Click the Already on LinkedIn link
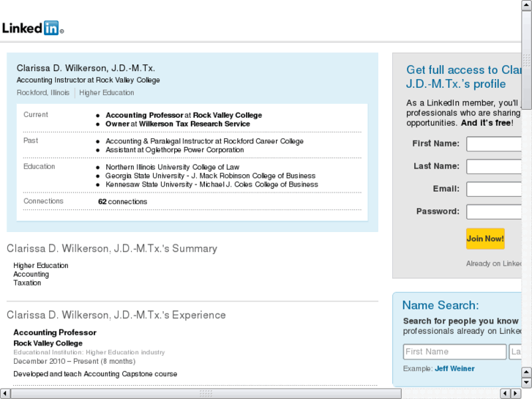The width and height of the screenshot is (532, 399). (x=494, y=264)
